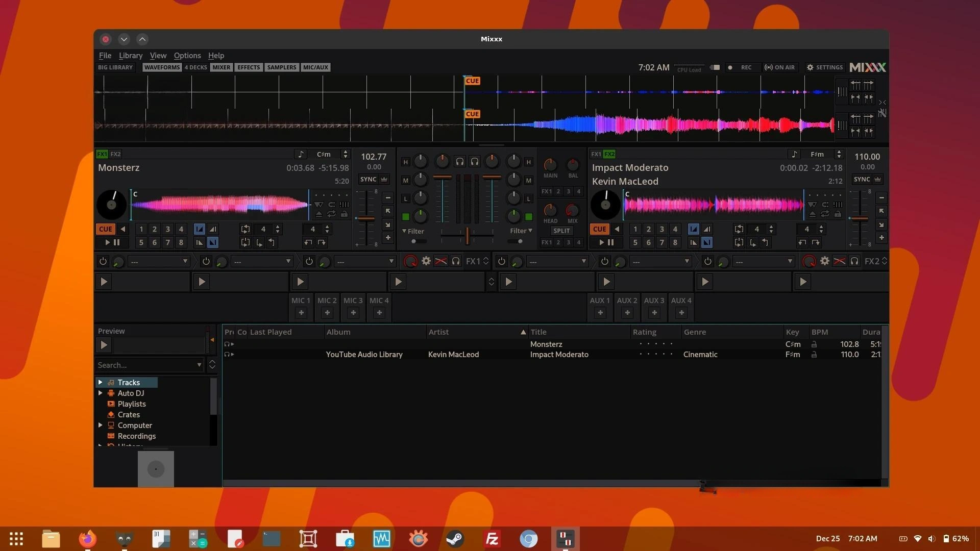980x551 pixels.
Task: Open the File menu
Action: coord(105,56)
